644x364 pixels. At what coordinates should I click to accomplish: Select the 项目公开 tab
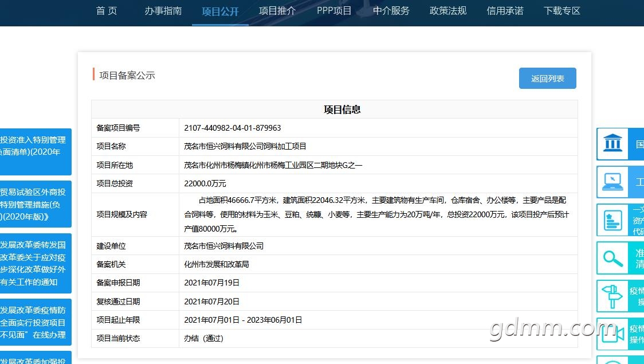tap(220, 11)
